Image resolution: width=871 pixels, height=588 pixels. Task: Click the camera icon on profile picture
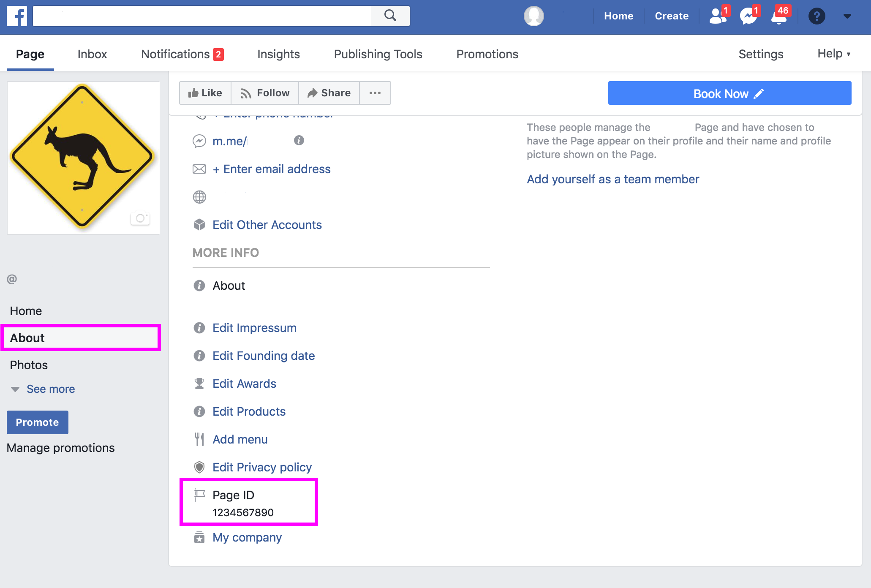[x=140, y=218]
